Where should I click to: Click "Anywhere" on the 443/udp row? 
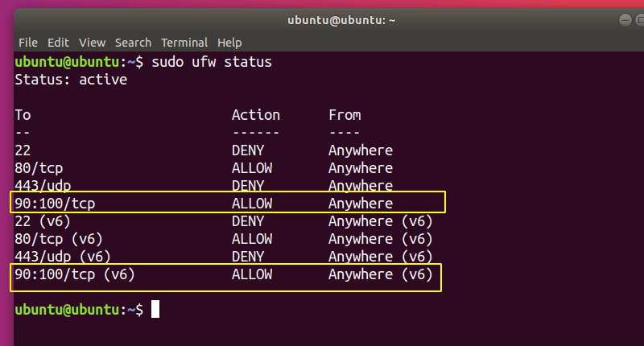[x=360, y=186]
